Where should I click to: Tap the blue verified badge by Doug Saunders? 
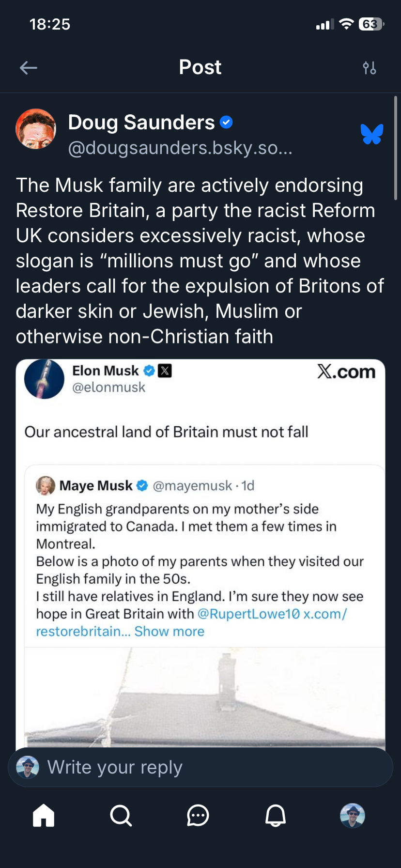(x=226, y=123)
